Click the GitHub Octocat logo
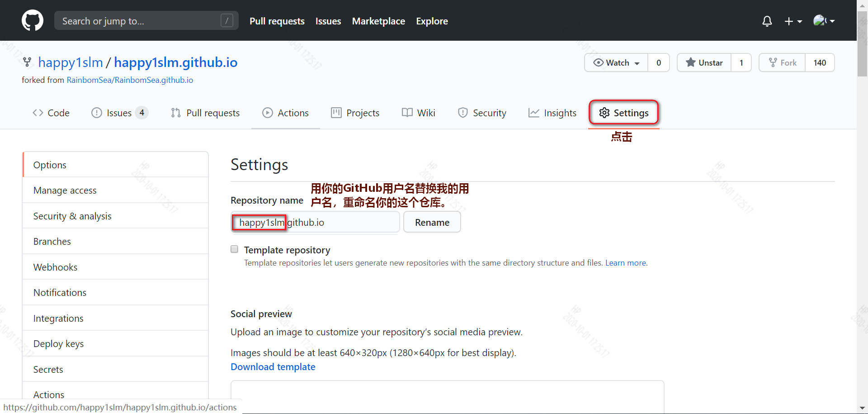The height and width of the screenshot is (414, 868). pos(33,21)
